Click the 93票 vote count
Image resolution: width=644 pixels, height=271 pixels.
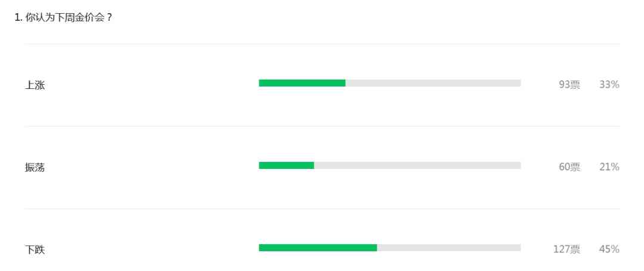tap(569, 85)
